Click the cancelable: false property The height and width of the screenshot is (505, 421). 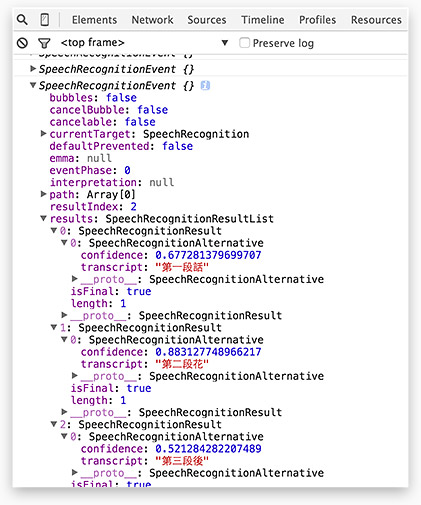point(102,122)
